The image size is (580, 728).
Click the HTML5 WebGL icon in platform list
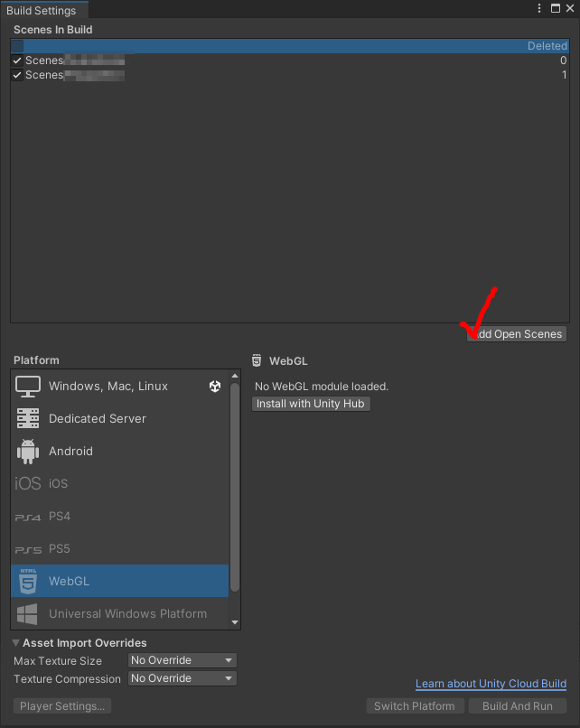coord(28,581)
